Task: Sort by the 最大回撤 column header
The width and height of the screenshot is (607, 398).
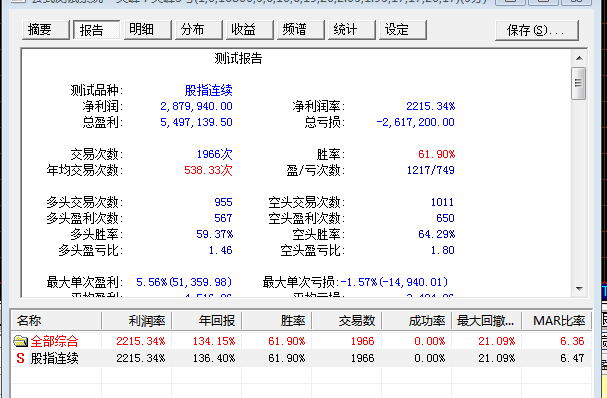Action: (487, 321)
